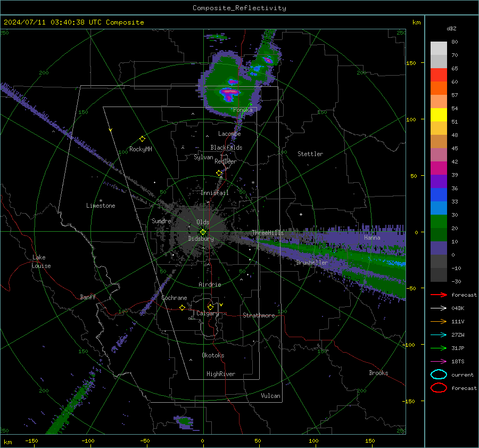Click the Stettler town label
Image resolution: width=479 pixels, height=448 pixels.
coord(310,154)
